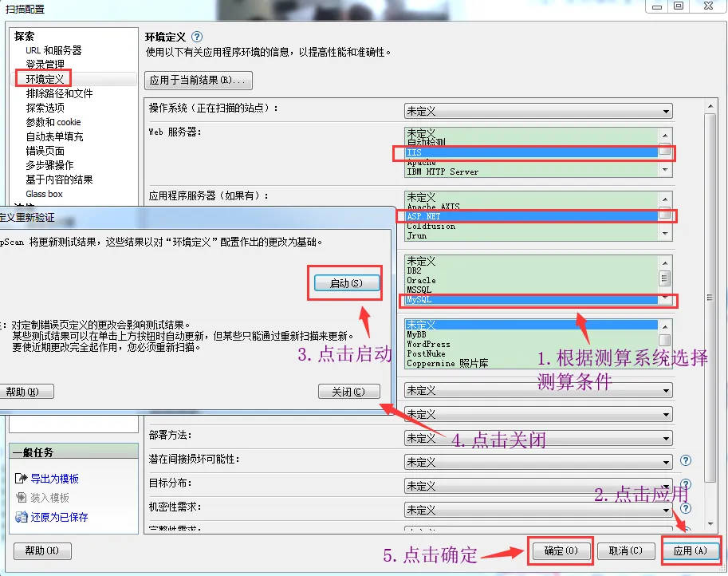Open the help icon beside 环境定义 heading
This screenshot has height=576, width=728.
[197, 37]
